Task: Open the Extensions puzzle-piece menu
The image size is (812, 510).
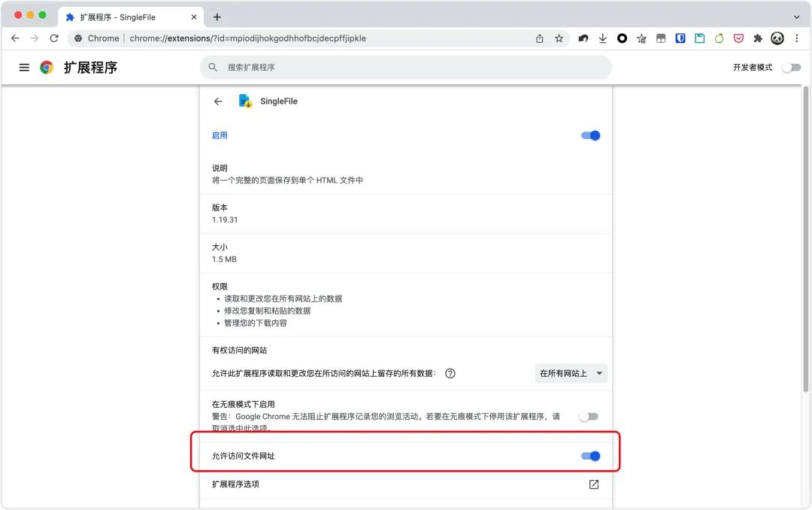Action: 758,38
